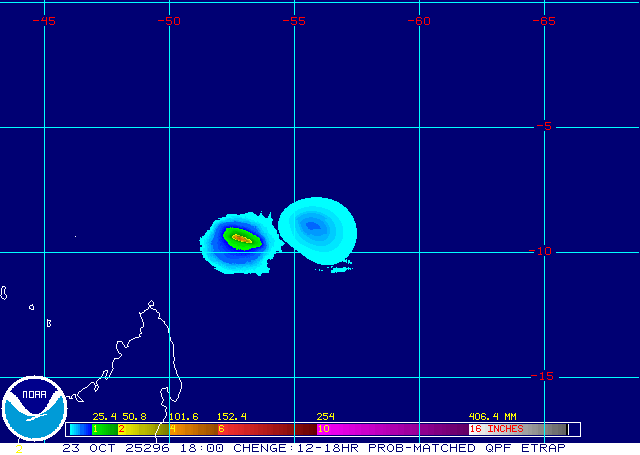This screenshot has height=455, width=640.
Task: Click the '406.4 MM' text above the legend
Action: [492, 416]
